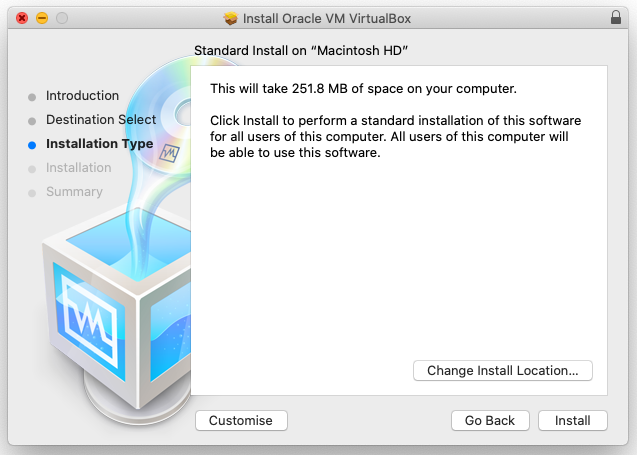The width and height of the screenshot is (637, 455).
Task: Close the installer with the red button
Action: 22,18
